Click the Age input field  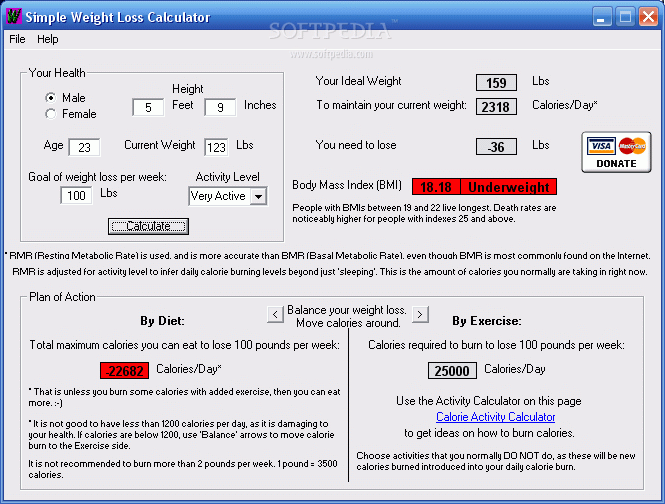pos(84,147)
